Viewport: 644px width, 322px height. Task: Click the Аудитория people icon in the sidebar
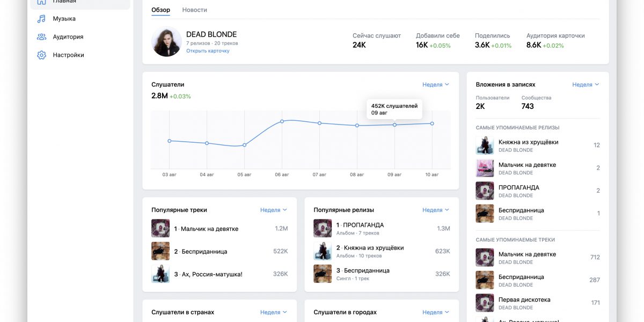[41, 37]
